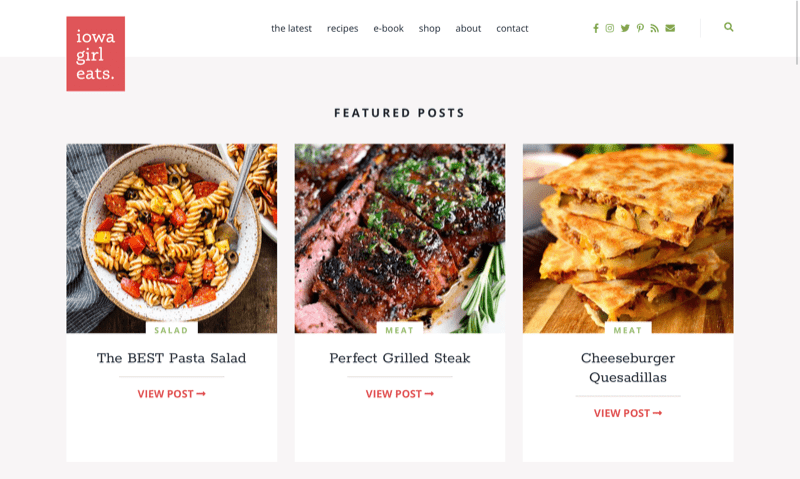View post for Cheeseburger Quesadillas
Screen dimensions: 800x479
[x=628, y=413]
